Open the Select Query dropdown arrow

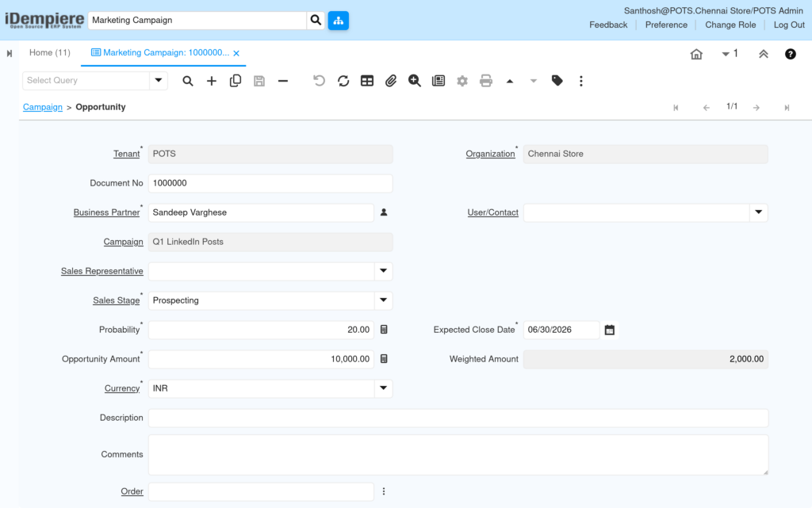coord(159,81)
